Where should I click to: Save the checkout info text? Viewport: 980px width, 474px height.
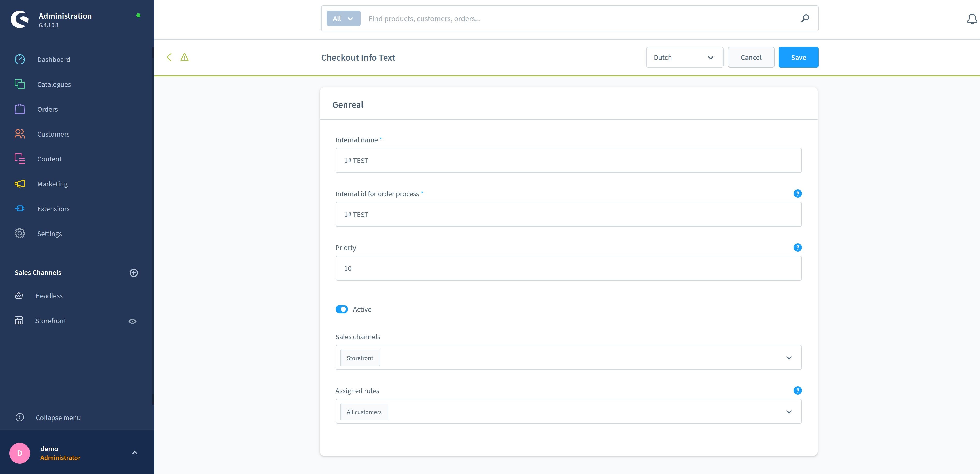(798, 58)
